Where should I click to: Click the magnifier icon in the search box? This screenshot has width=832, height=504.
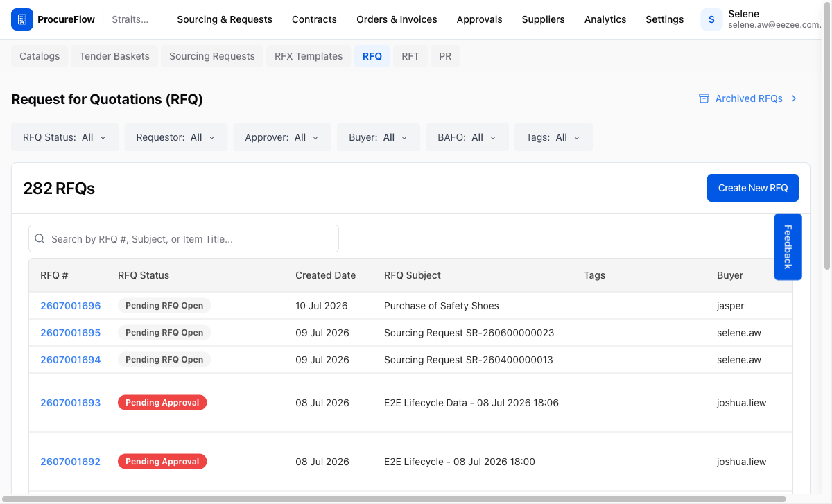coord(40,238)
